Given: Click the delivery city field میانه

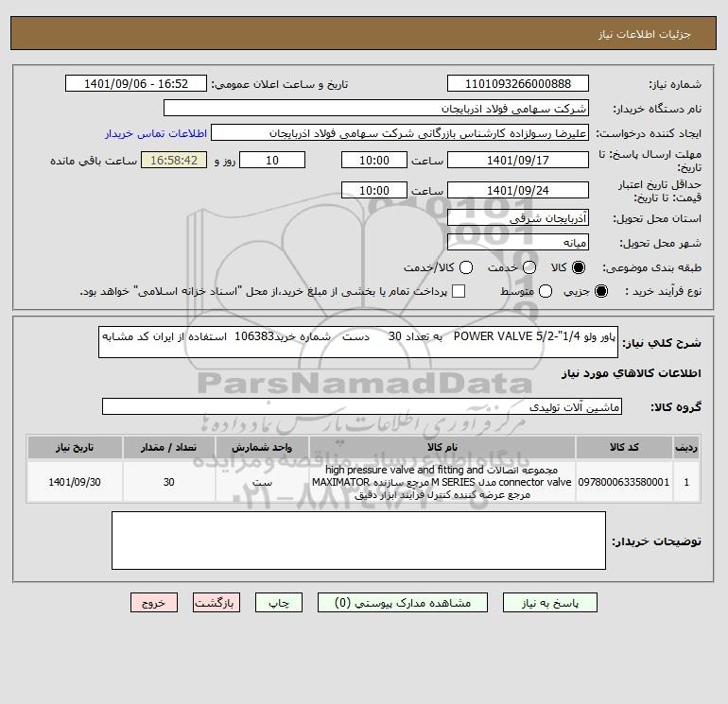Looking at the screenshot, I should pos(518,243).
